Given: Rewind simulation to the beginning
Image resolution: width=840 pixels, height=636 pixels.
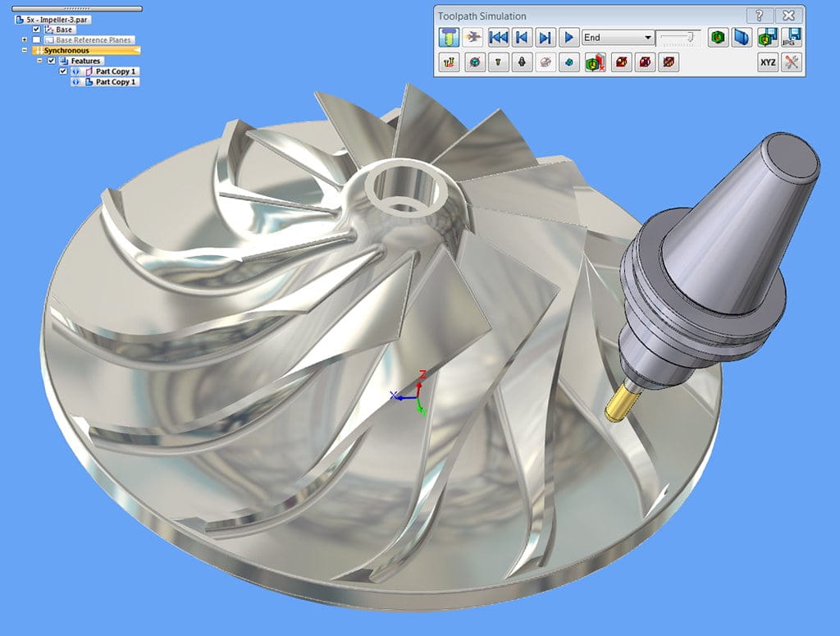Looking at the screenshot, I should click(498, 38).
